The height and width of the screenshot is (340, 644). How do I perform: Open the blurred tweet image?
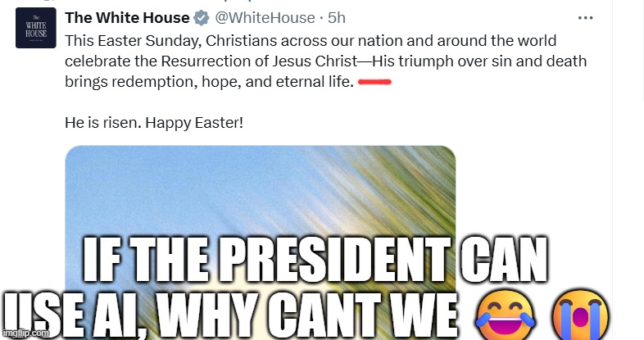[260, 205]
